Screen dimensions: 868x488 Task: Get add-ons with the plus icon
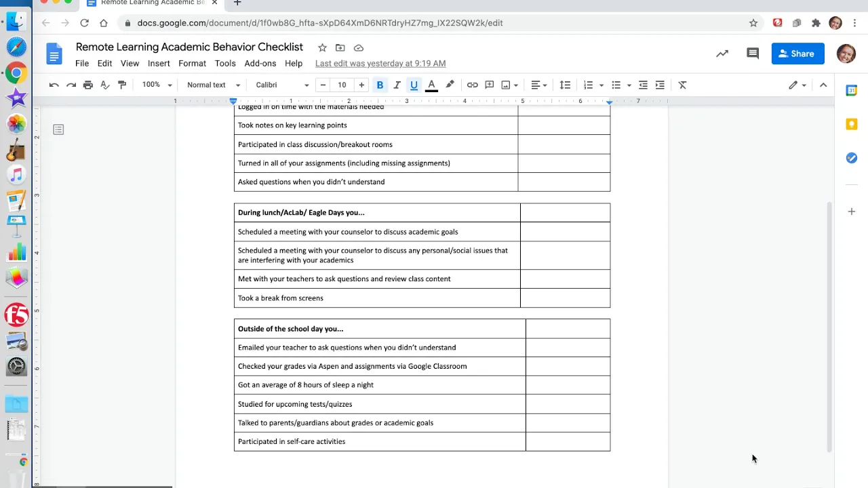(x=852, y=211)
